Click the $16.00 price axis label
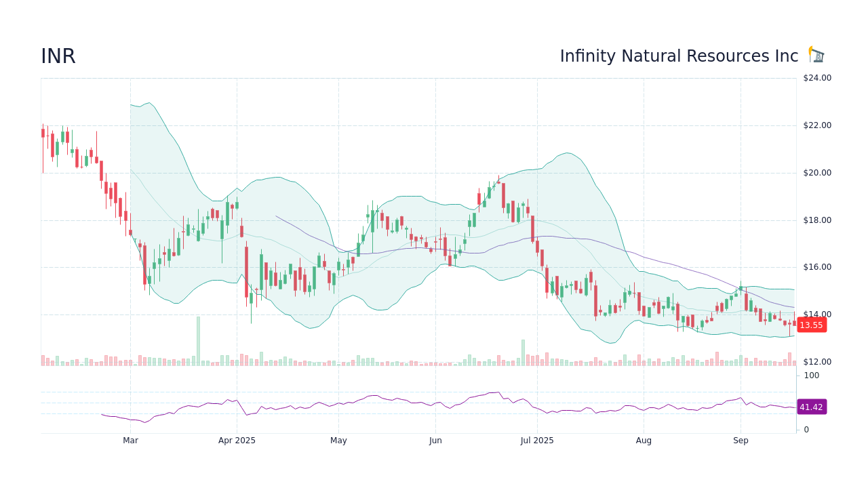868x488 pixels. 817,267
